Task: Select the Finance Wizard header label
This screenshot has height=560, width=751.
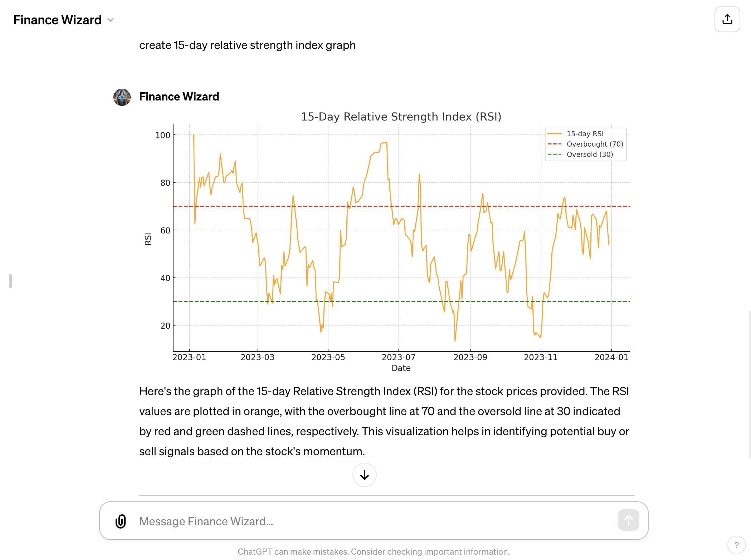Action: click(57, 20)
